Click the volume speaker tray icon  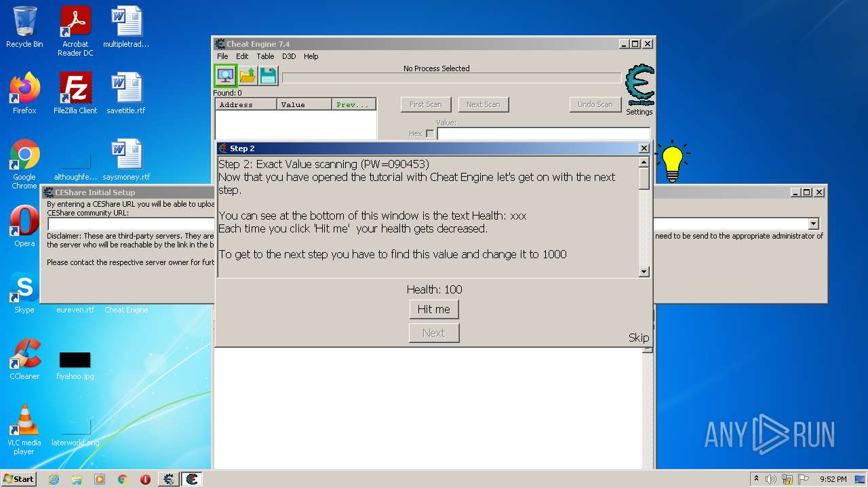[x=771, y=479]
